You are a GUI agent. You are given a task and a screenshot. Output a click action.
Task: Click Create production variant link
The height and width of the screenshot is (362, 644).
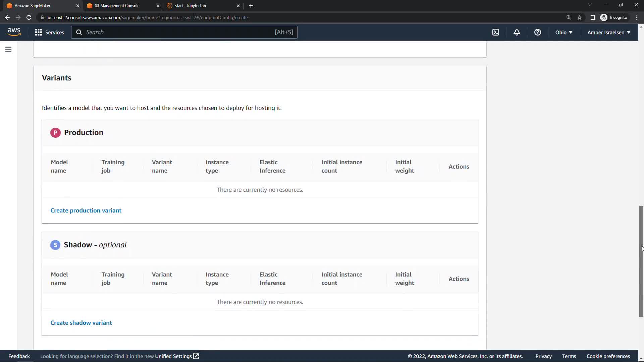[x=86, y=210]
